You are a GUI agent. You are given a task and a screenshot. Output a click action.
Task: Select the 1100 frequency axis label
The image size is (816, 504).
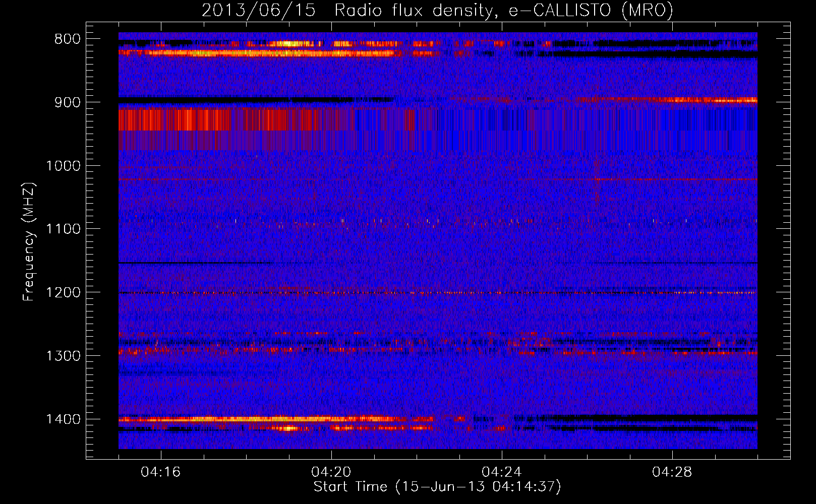coord(63,229)
